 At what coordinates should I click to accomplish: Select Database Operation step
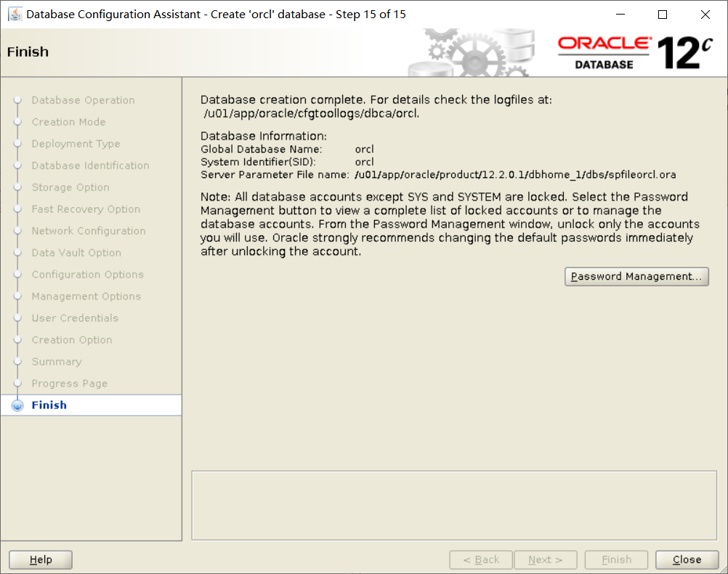click(x=83, y=100)
